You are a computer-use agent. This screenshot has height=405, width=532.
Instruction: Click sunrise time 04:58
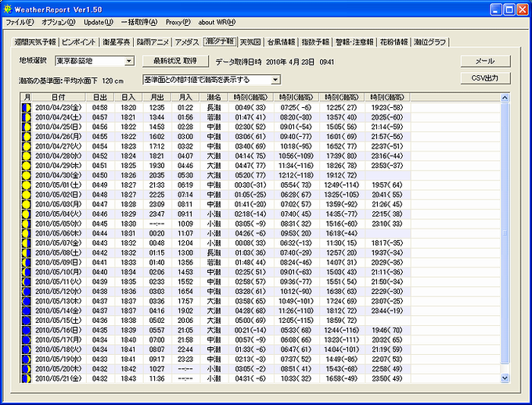(x=100, y=108)
